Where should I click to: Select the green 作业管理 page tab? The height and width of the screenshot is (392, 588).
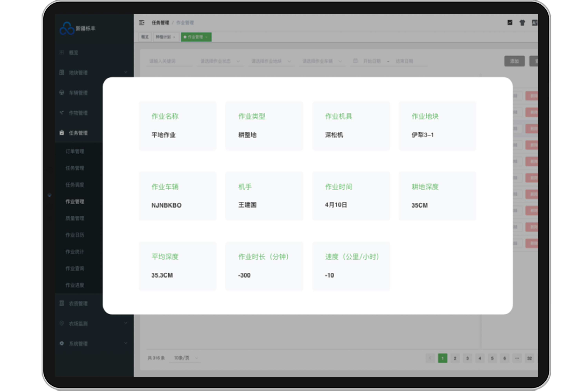click(196, 37)
